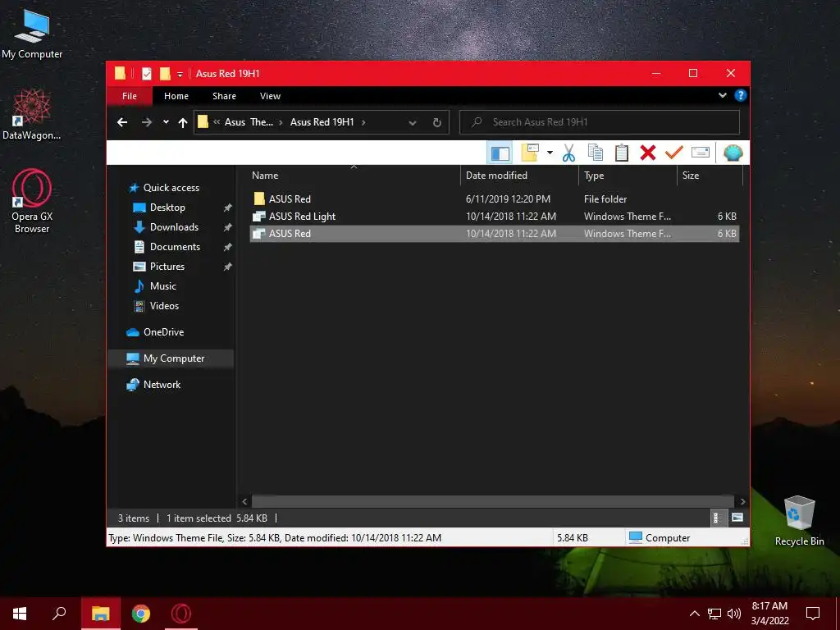Click the globe/shell toolbar icon
This screenshot has height=630, width=840.
(733, 153)
